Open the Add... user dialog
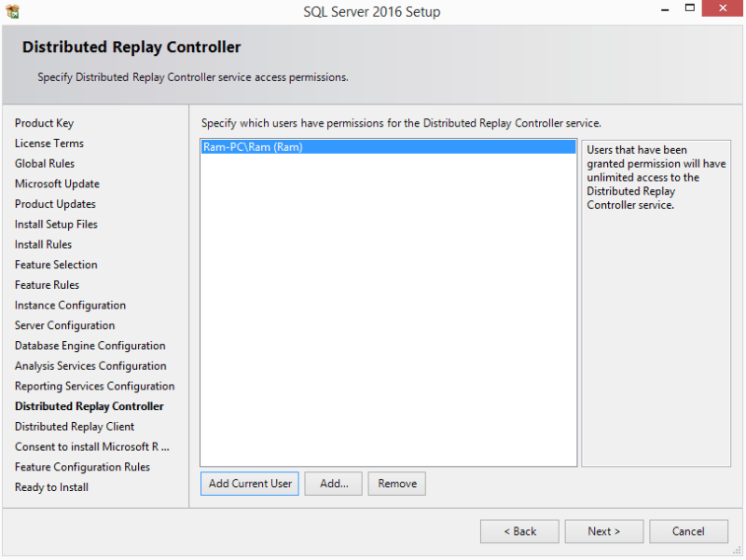Image resolution: width=746 pixels, height=560 pixels. tap(334, 484)
